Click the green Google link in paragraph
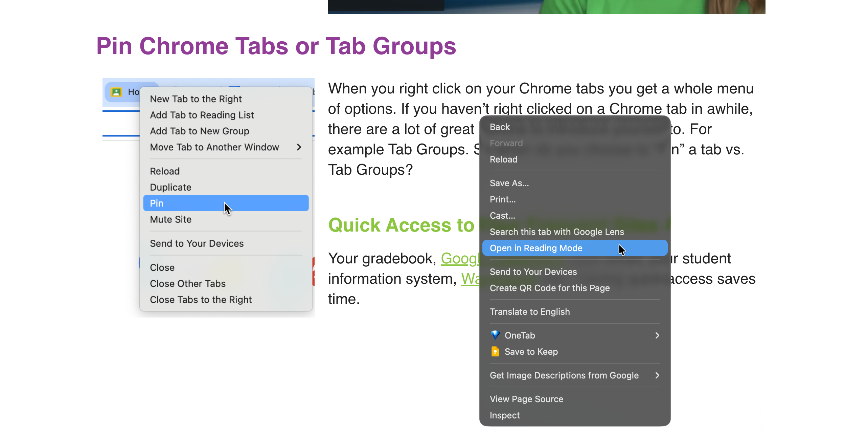This screenshot has width=868, height=434. coord(459,259)
